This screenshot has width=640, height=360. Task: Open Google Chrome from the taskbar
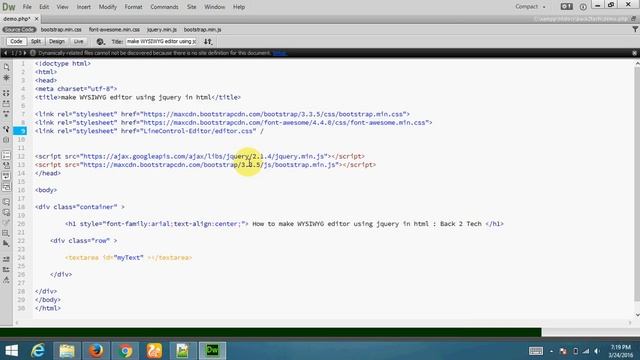[125, 351]
